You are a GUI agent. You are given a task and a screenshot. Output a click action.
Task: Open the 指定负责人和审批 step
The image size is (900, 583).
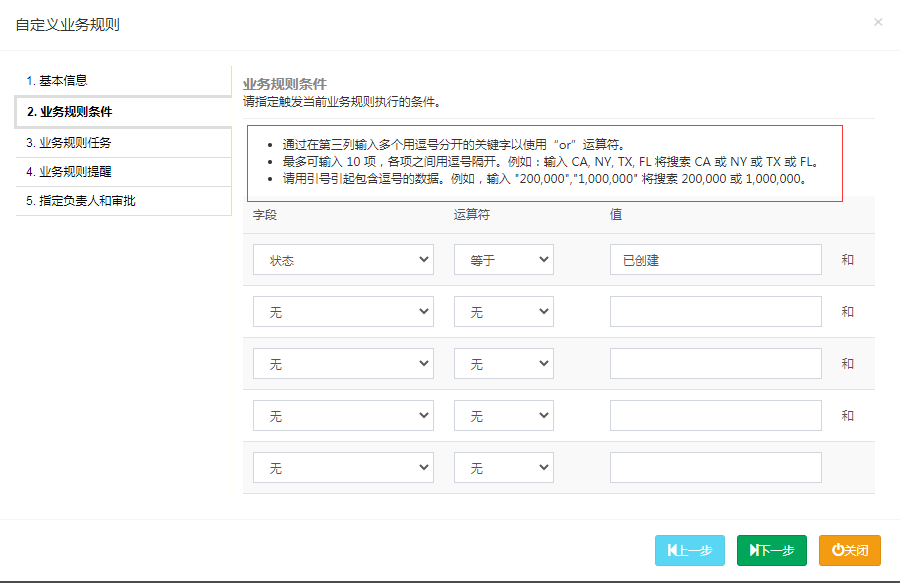[123, 201]
